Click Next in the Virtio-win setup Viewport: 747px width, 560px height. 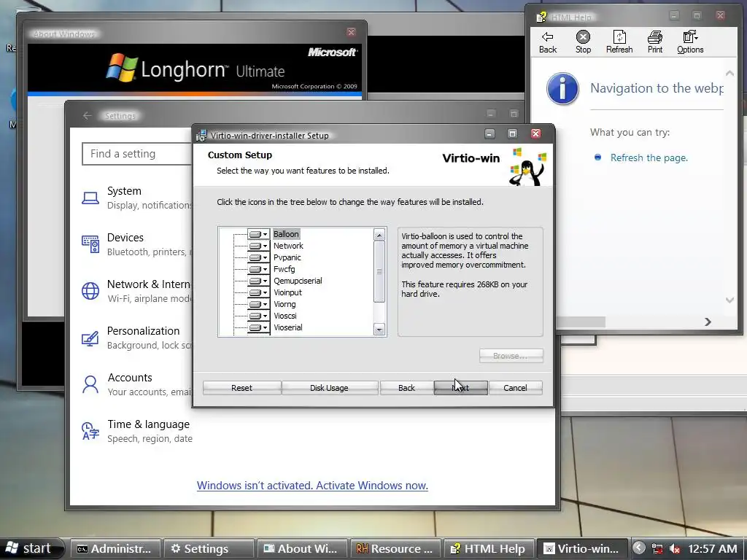461,388
